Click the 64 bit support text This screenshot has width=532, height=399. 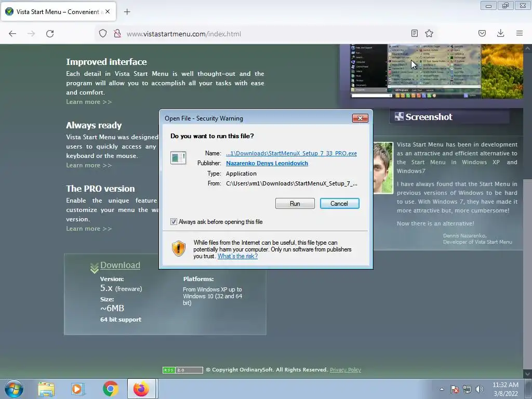click(121, 320)
